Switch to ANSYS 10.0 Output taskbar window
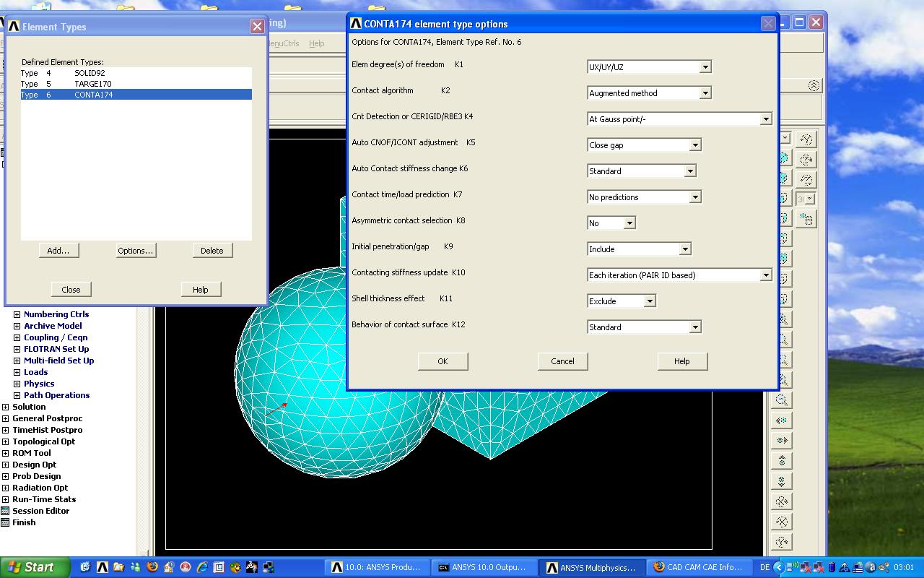 (484, 567)
